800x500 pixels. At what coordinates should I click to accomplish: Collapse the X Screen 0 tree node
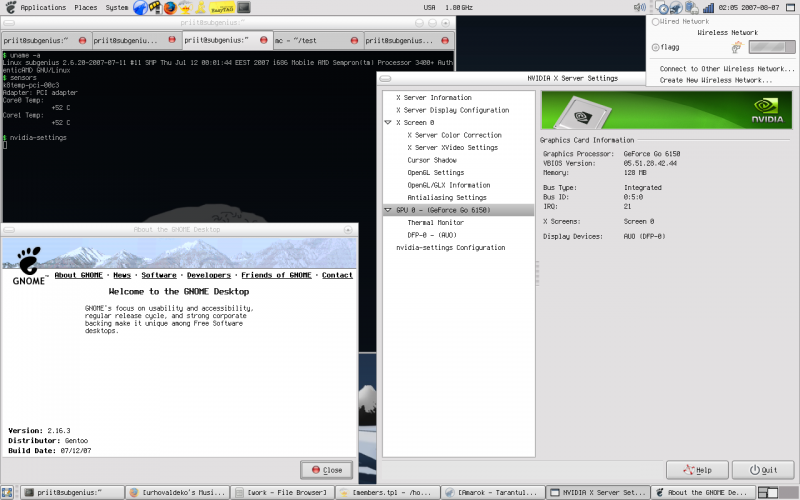click(x=388, y=122)
